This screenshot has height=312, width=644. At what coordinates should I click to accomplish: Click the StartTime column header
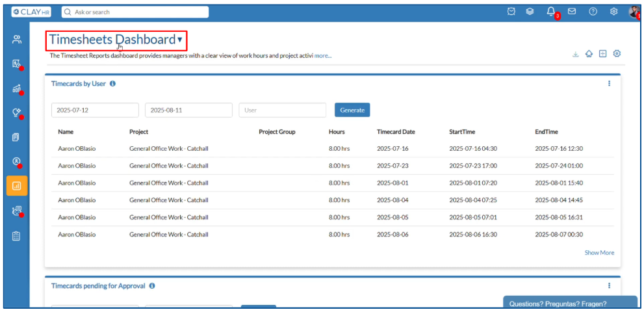pos(462,132)
